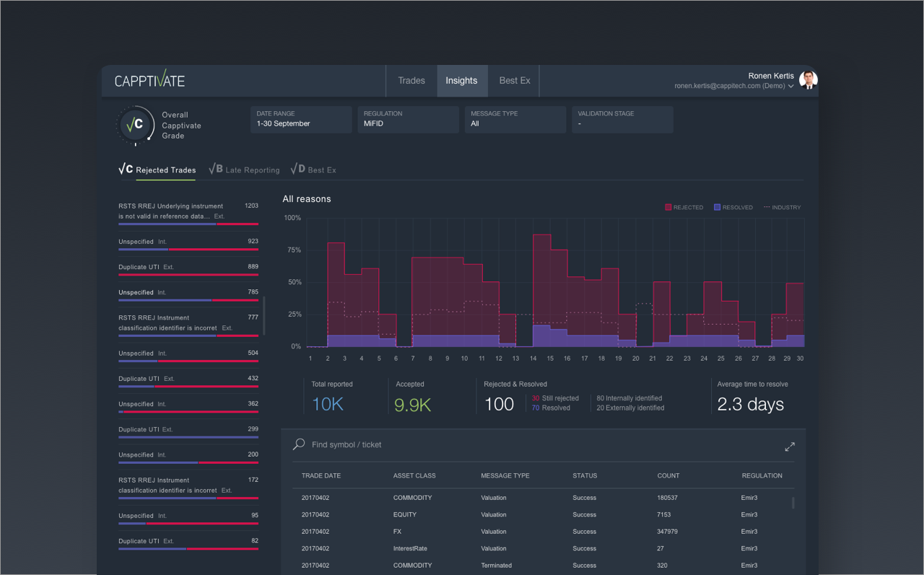Sort by Count column header
Viewport: 924px width, 575px height.
(x=668, y=476)
